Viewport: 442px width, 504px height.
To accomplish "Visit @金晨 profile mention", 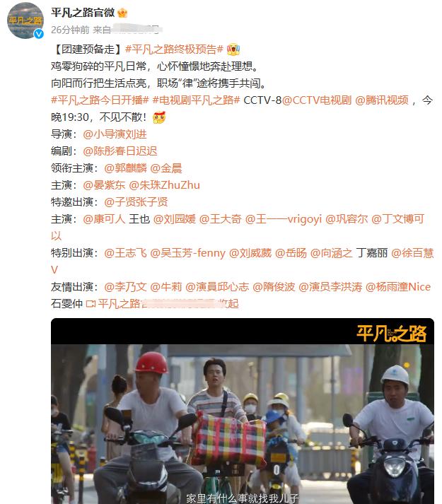I will tap(166, 168).
